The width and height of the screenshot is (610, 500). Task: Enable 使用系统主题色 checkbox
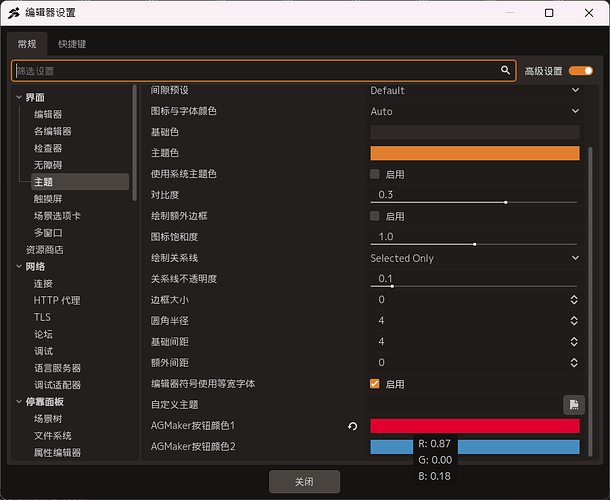[375, 174]
